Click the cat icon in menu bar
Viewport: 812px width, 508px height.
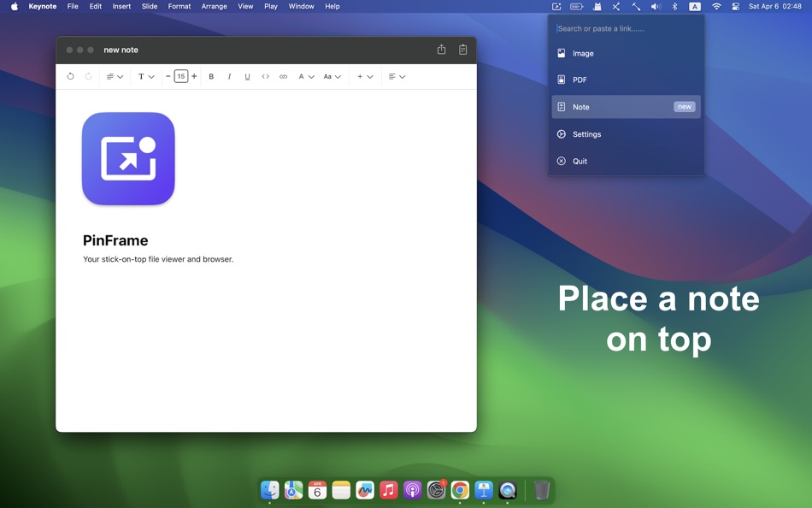597,6
